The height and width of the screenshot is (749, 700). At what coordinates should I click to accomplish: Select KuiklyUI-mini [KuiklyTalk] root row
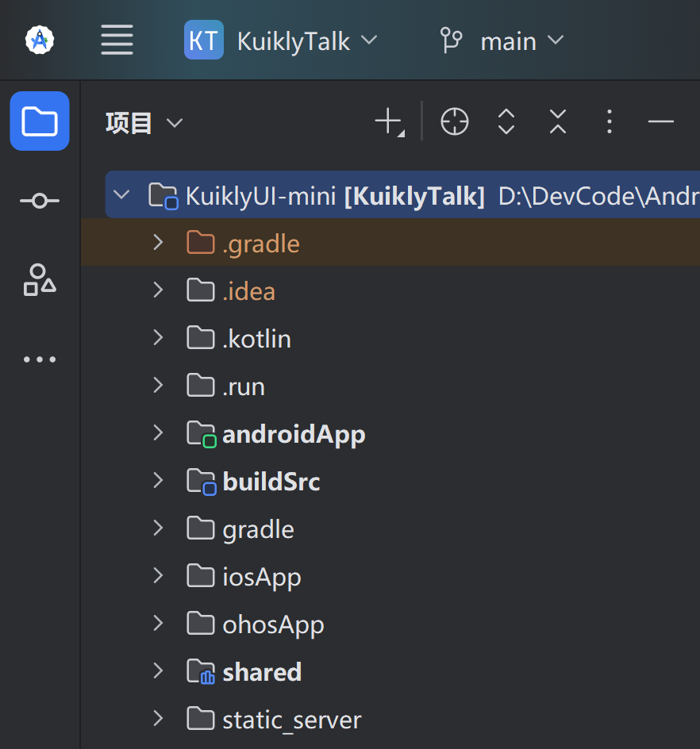pyautogui.click(x=402, y=194)
